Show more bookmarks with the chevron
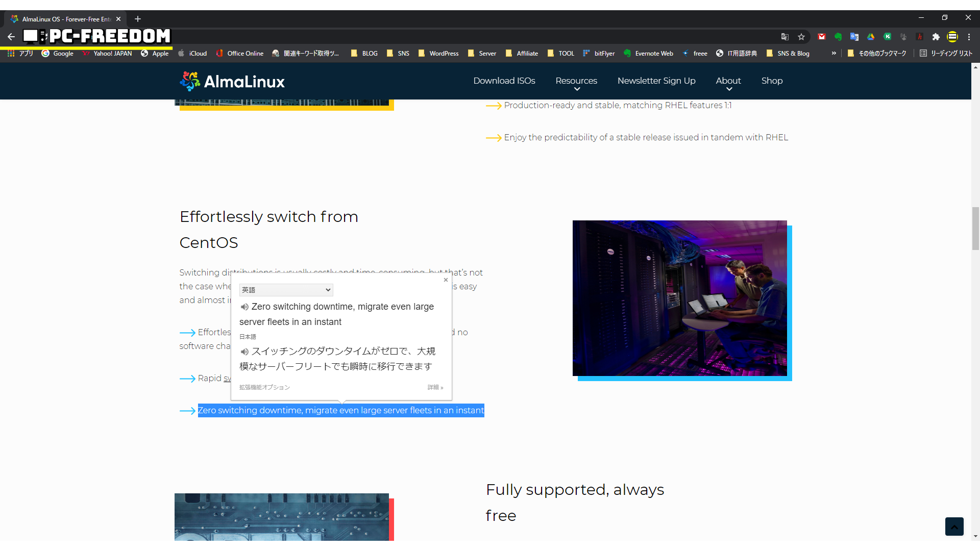The image size is (980, 551). pos(834,53)
